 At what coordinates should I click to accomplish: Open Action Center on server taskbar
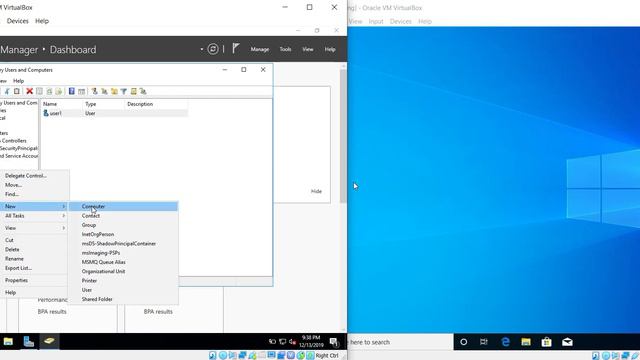(334, 342)
